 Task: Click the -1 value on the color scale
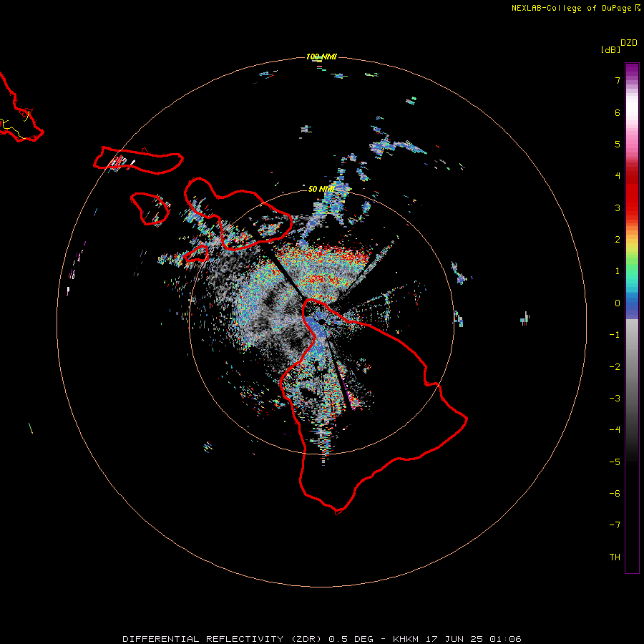(615, 335)
